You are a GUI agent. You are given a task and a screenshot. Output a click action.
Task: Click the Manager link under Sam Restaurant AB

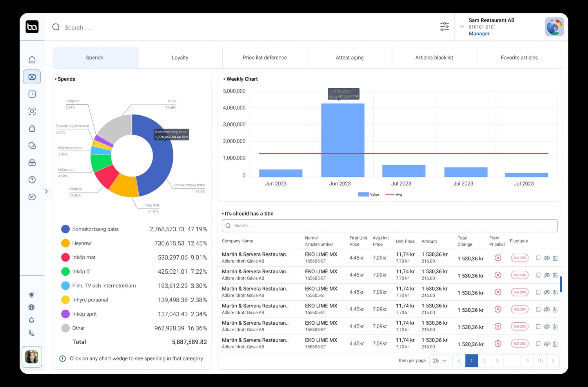tap(479, 34)
